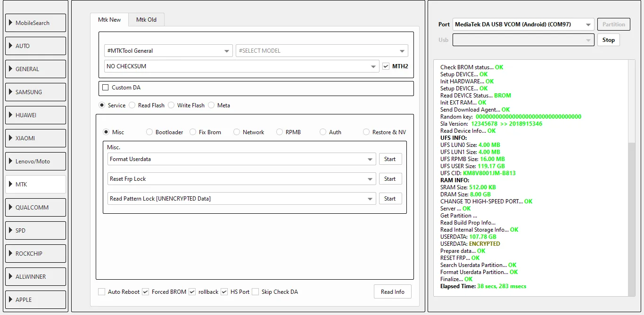Switch to the Mtk Old tab

point(146,20)
